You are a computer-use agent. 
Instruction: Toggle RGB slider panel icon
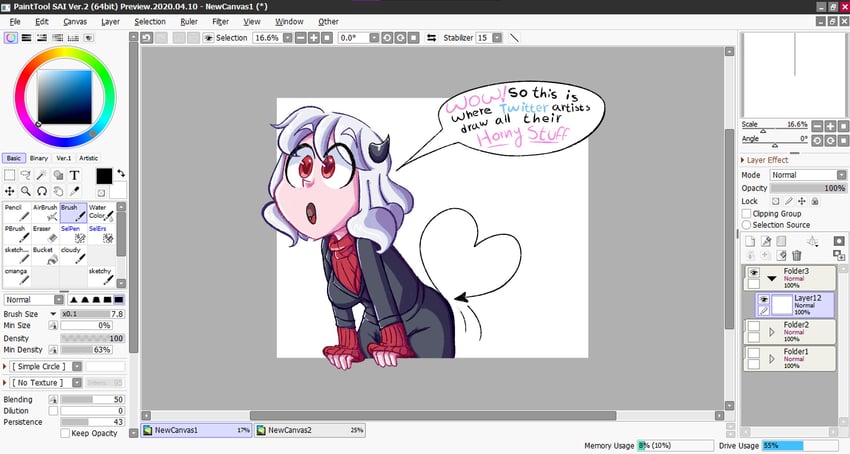(26, 37)
